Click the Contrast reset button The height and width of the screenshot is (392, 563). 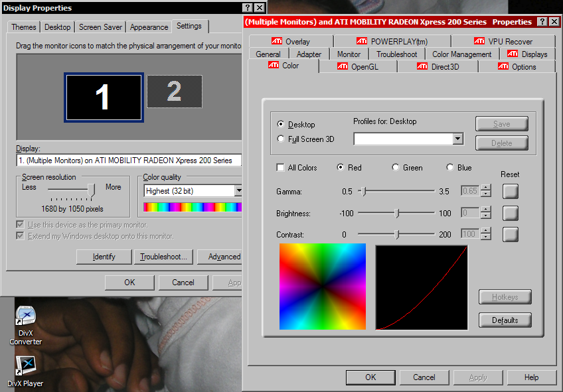pos(510,234)
